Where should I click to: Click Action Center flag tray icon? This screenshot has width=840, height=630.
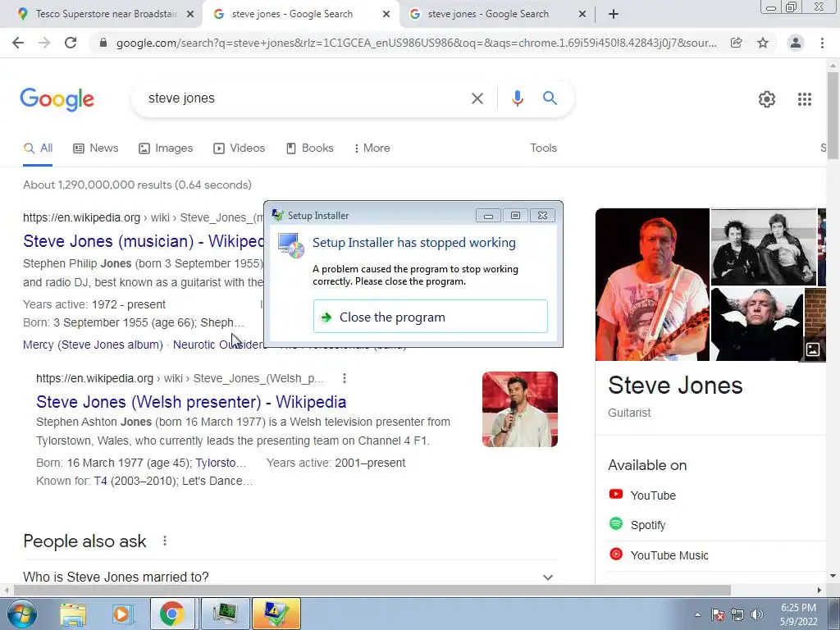click(x=717, y=614)
